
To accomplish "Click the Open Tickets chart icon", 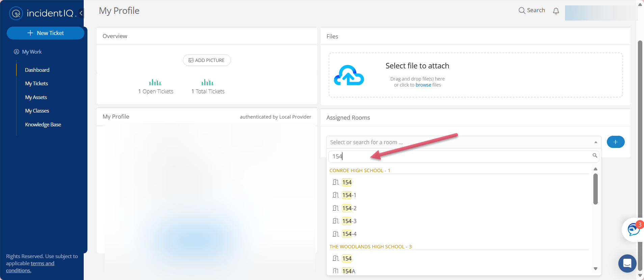I will (x=155, y=82).
